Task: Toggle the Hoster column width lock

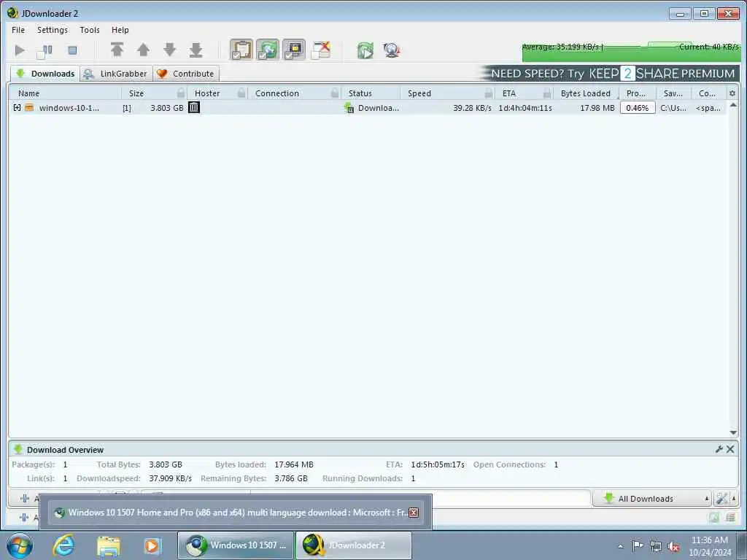Action: [241, 93]
